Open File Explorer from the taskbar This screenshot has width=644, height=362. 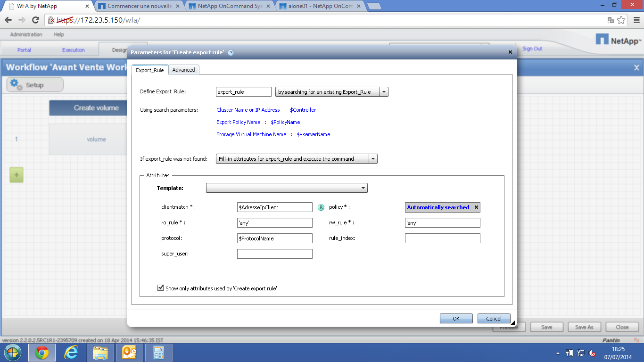tap(101, 353)
